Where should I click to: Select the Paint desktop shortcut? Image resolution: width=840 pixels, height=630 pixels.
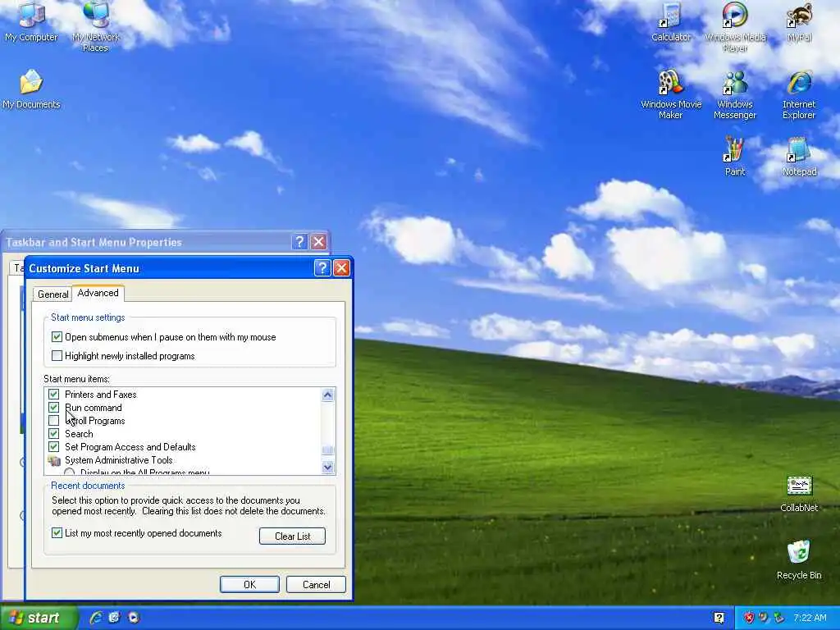pos(735,156)
